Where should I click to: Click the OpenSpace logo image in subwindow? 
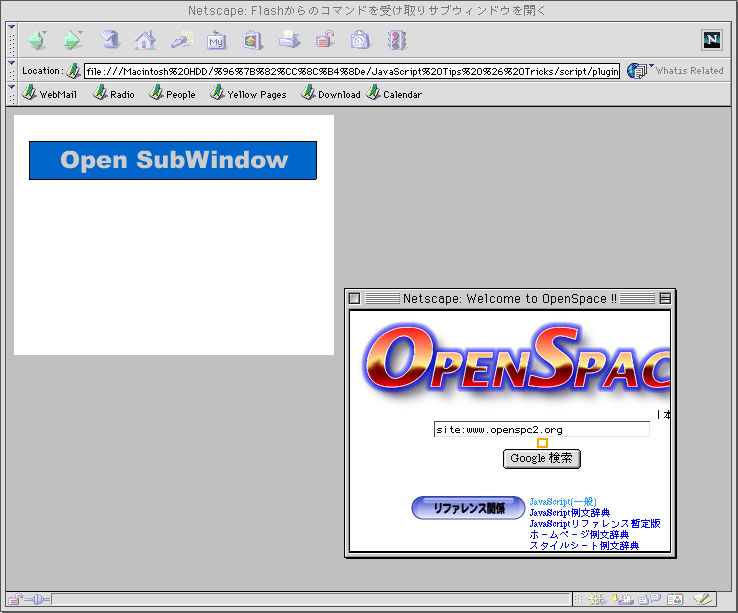(516, 362)
